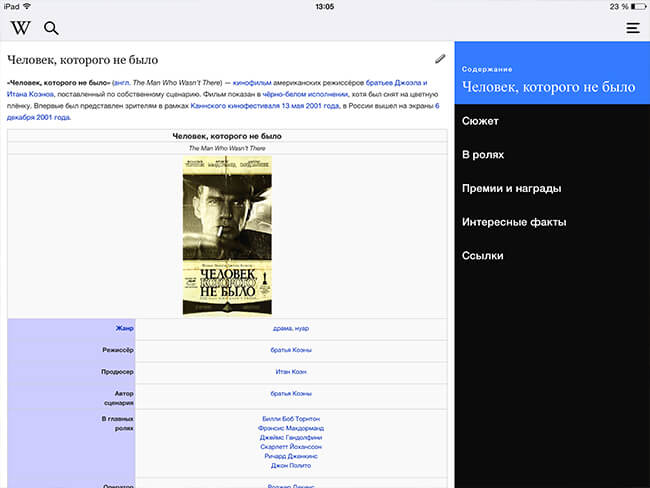The width and height of the screenshot is (650, 488).
Task: Open the Джеймс Гандолфини link
Action: (291, 437)
